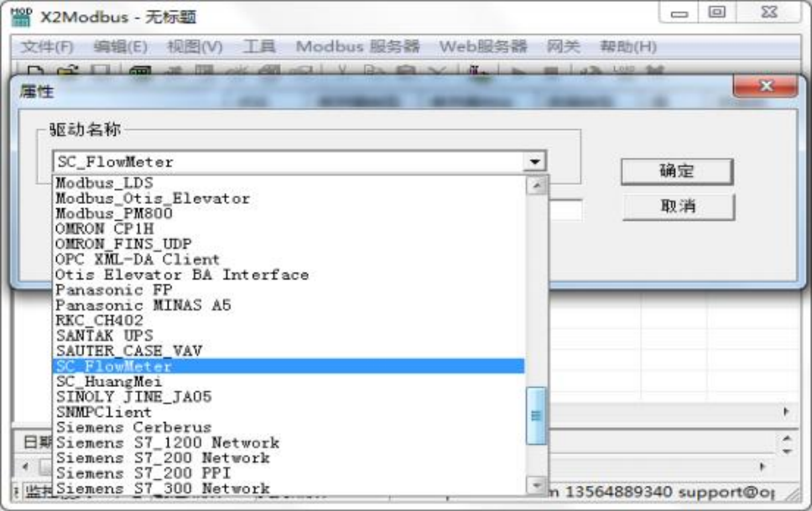Open the Modbus 服务器 menu

point(357,47)
